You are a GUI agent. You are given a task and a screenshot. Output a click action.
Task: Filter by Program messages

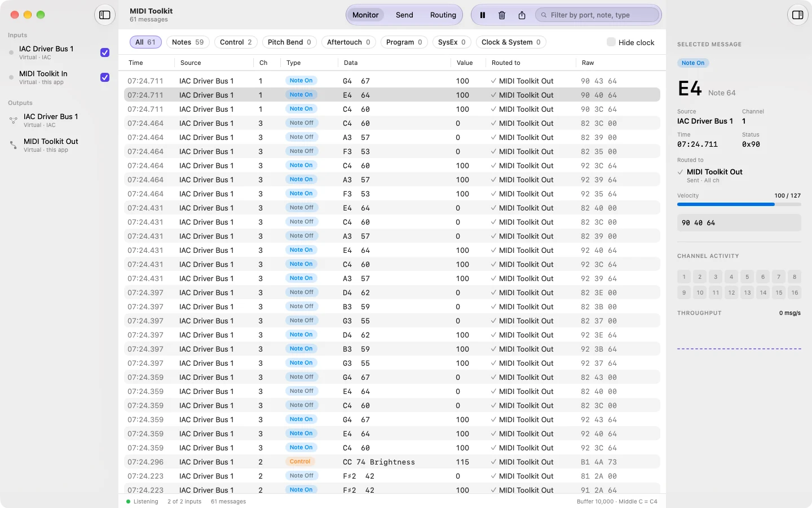pyautogui.click(x=404, y=42)
